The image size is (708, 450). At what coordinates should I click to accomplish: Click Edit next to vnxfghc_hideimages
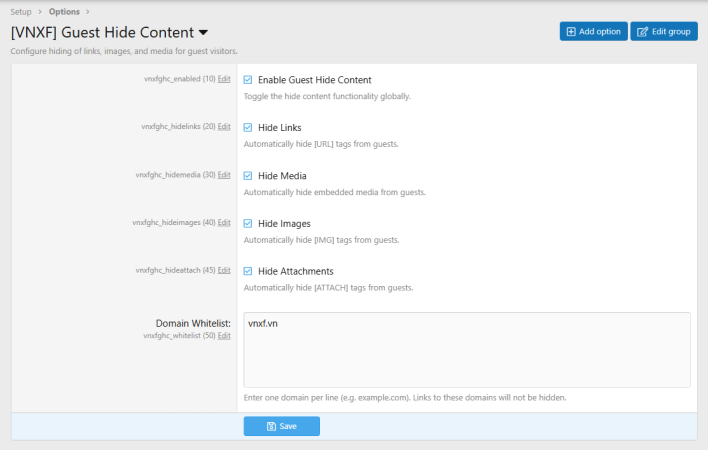(224, 222)
